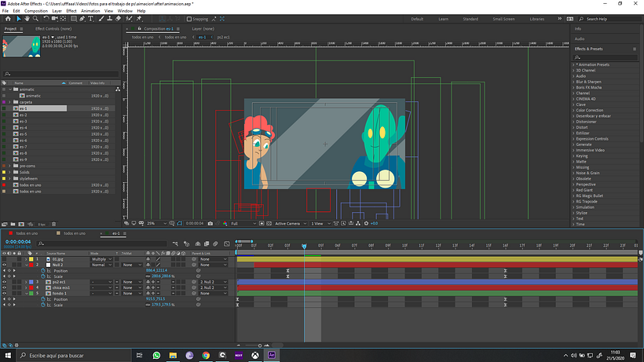
Task: Delete selected project item with trash icon
Action: click(54, 225)
